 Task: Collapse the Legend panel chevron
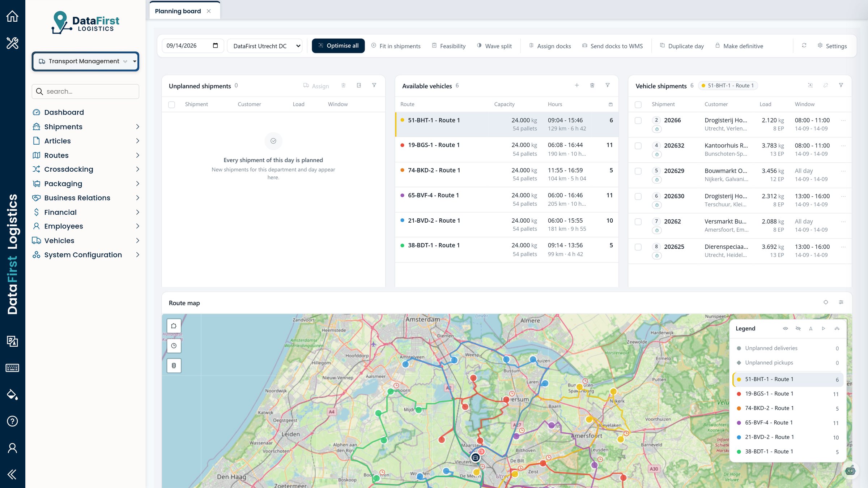coord(837,329)
